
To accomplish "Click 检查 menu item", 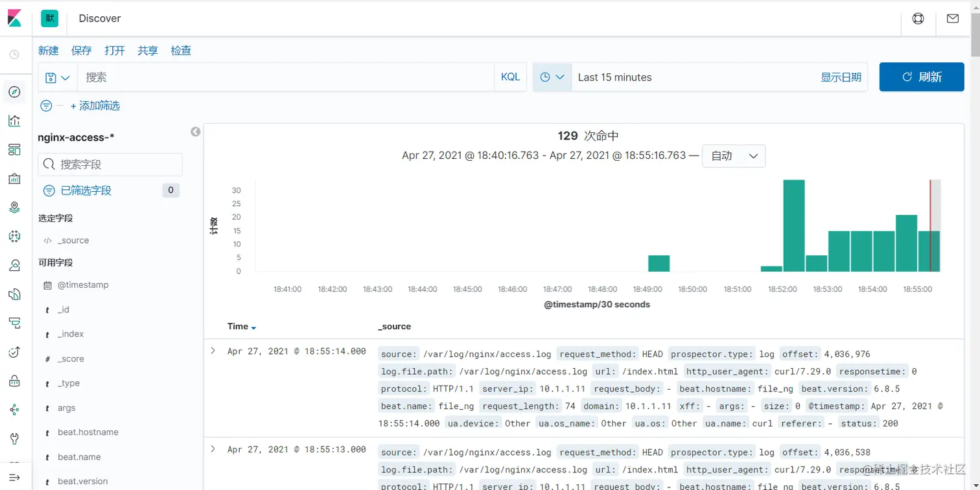I will 181,51.
